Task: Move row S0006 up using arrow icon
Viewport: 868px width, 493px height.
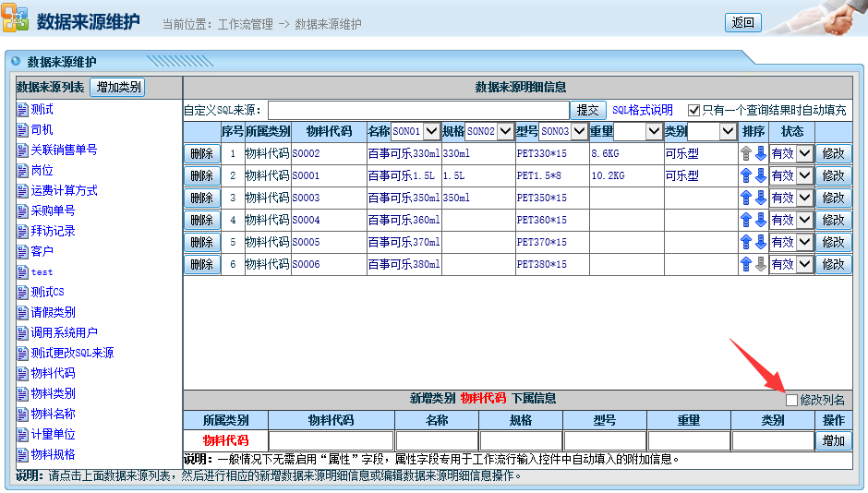Action: tap(746, 264)
